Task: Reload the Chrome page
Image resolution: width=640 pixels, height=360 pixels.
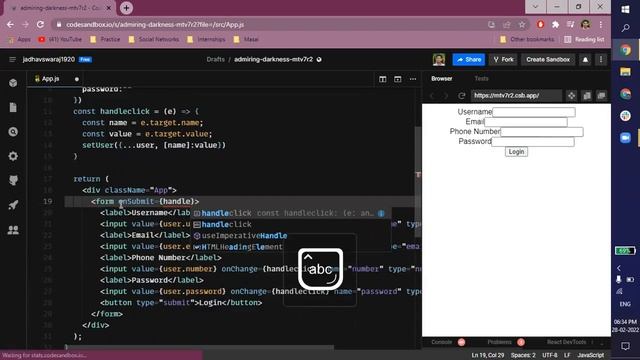Action: (40, 24)
